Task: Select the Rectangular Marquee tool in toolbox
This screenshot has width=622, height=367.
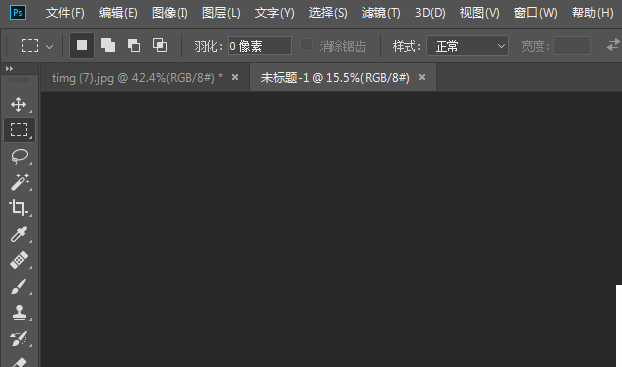Action: point(19,130)
